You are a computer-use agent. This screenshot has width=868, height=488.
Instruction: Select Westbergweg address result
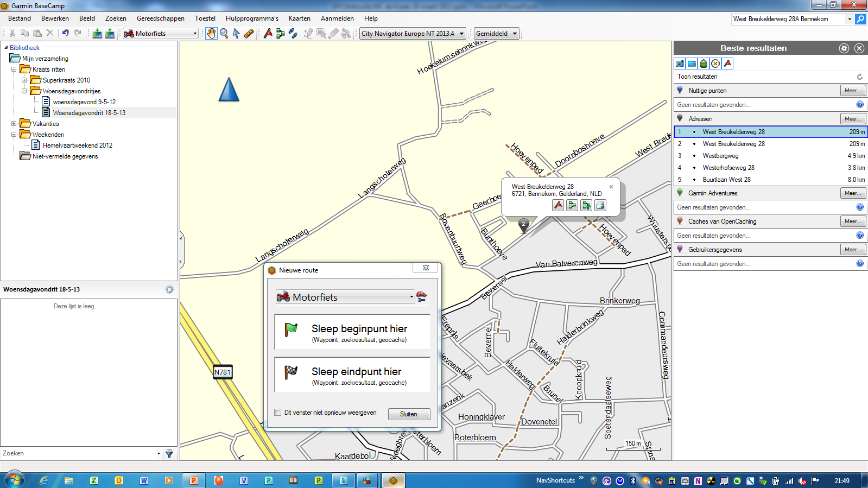coord(770,156)
